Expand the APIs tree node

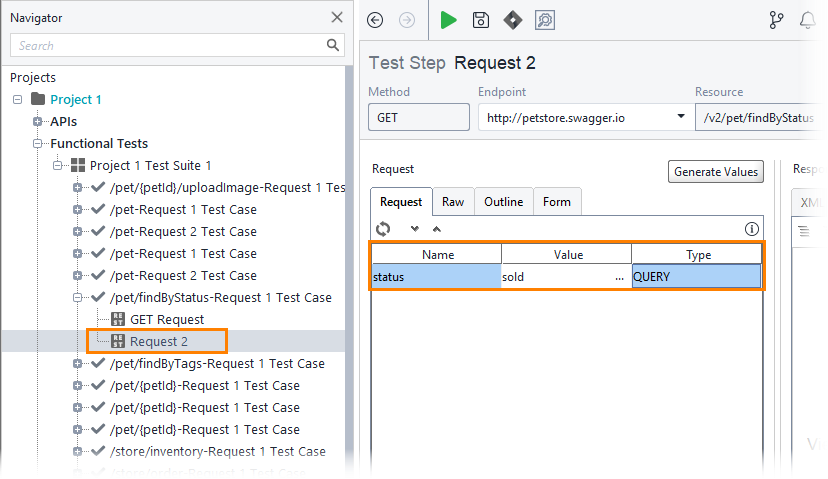[x=37, y=121]
